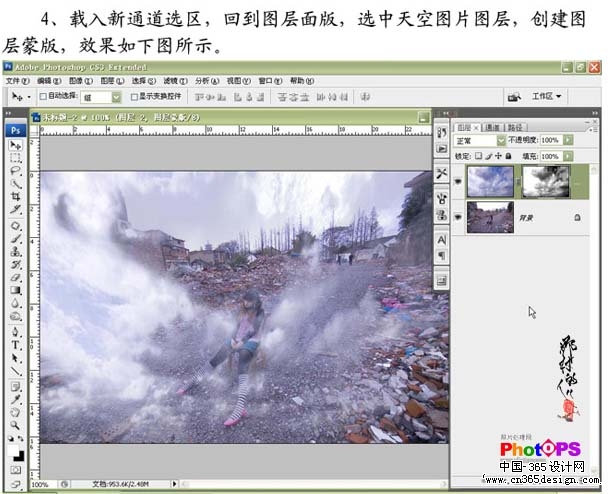Change screen mode at toolbox bottom
610x494 pixels.
16,484
